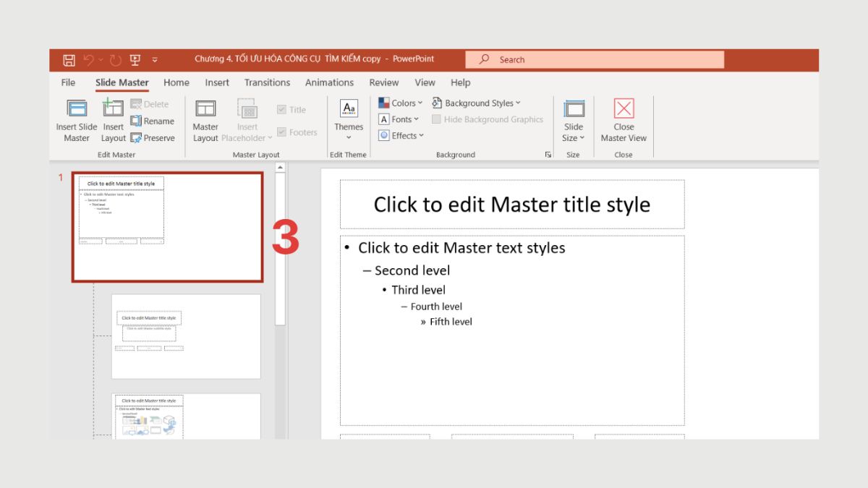Click the Insert Layout icon
Viewport: 868px width, 488px height.
113,109
